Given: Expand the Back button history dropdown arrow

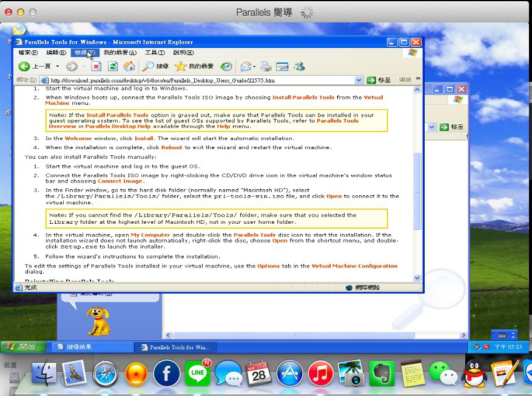Looking at the screenshot, I should 58,67.
